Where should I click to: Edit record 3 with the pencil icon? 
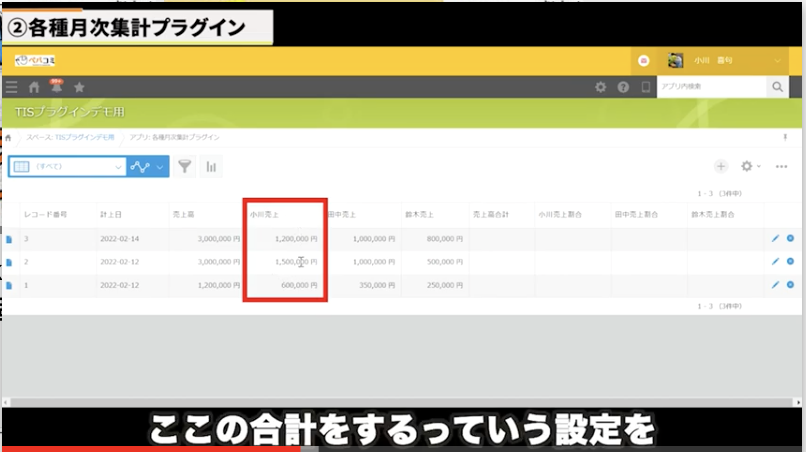pyautogui.click(x=776, y=239)
